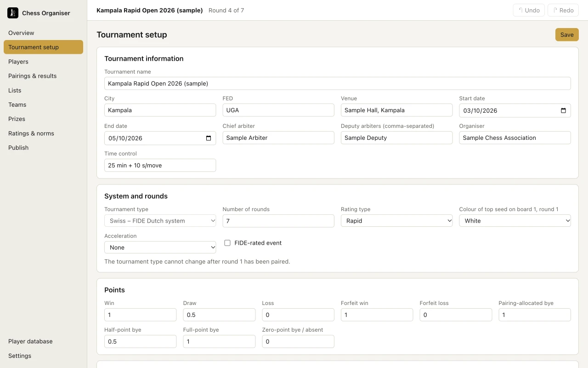Focus the Win points field

pos(141,315)
